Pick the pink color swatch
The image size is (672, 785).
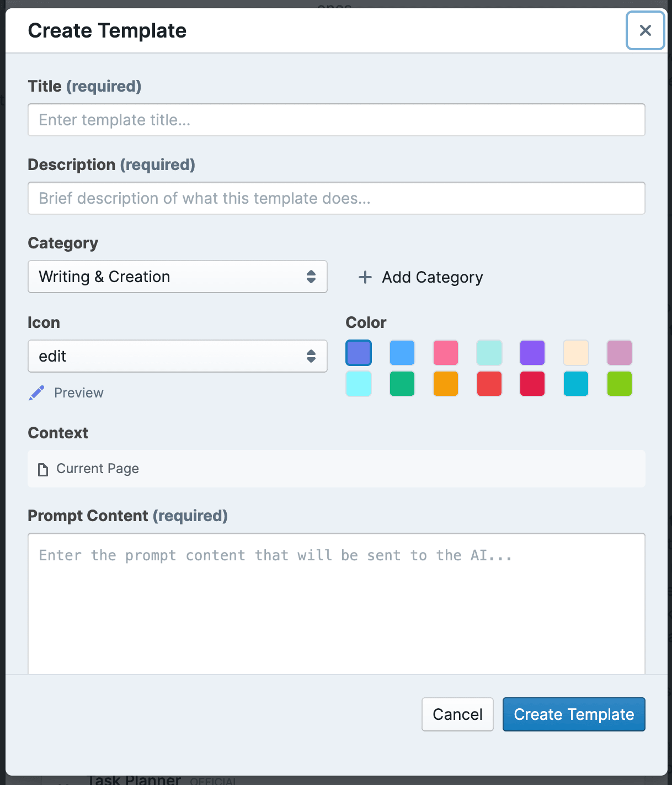(x=446, y=353)
